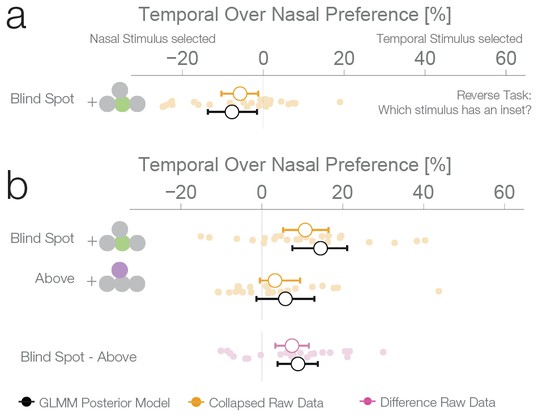The height and width of the screenshot is (417, 538).
Task: Click the panel letter a label
Action: 16,18
